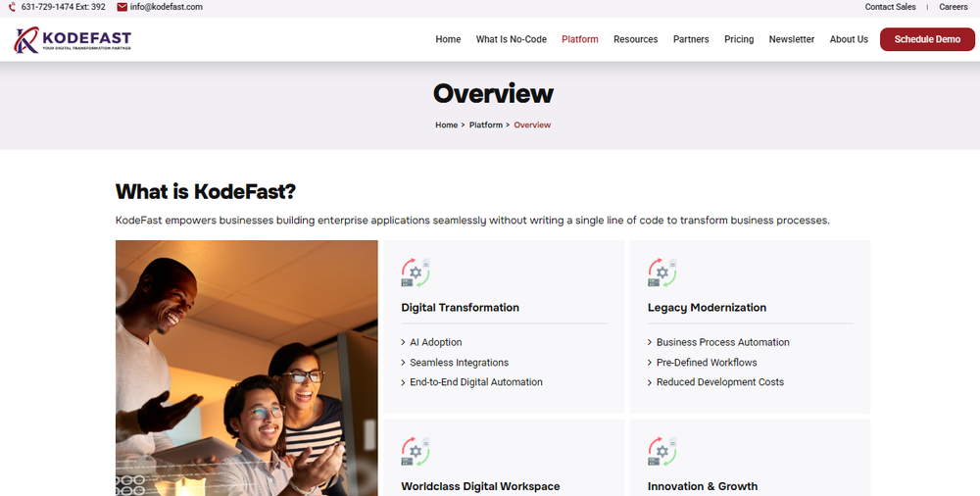Click the Digital Transformation heading
This screenshot has width=980, height=496.
[460, 308]
